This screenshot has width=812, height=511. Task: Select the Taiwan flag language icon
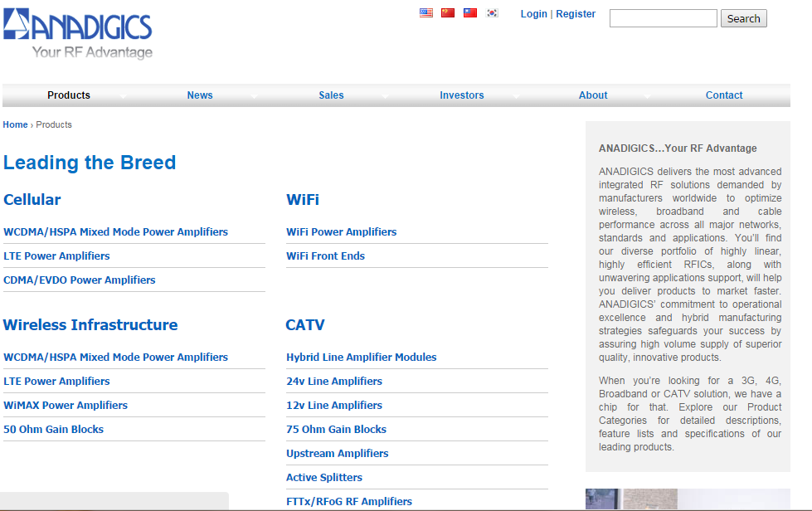coord(470,13)
